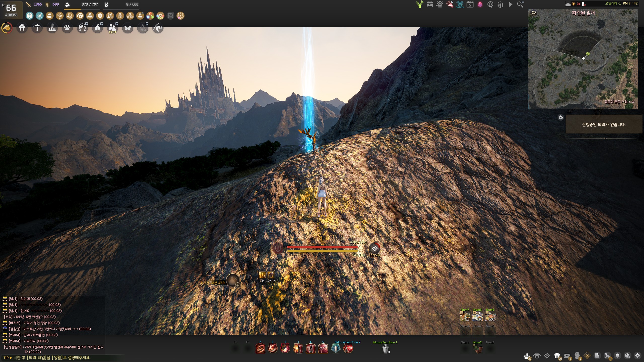Click the plus button beside the potion timer

[237, 285]
